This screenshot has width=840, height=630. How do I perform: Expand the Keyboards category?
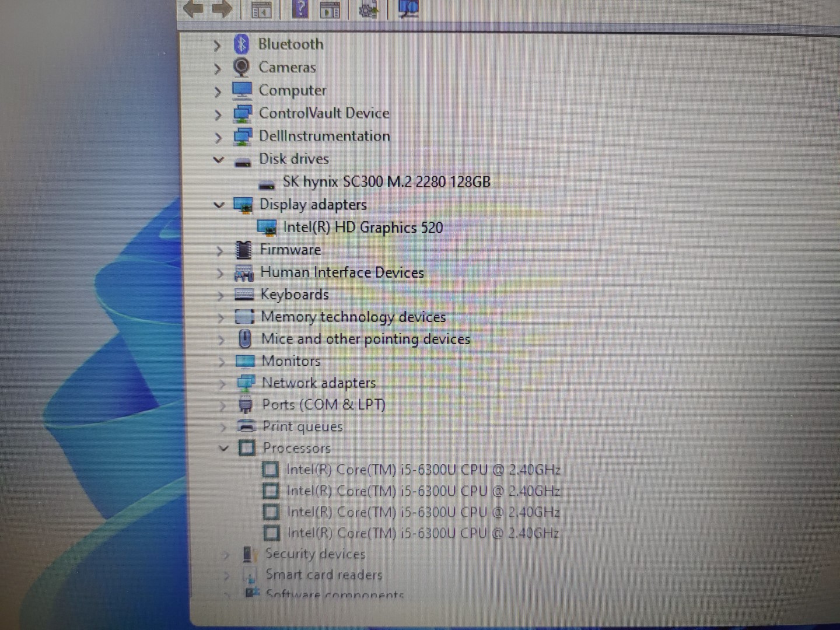coord(220,296)
